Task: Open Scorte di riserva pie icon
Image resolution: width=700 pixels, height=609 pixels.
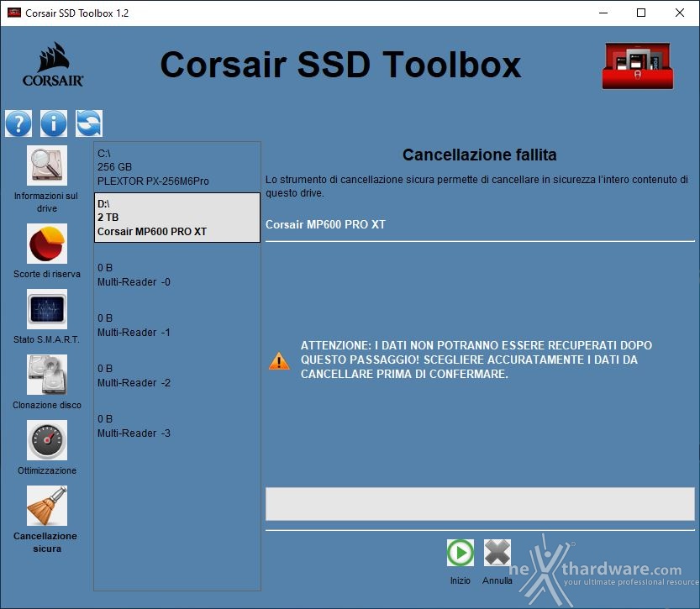Action: (x=47, y=244)
